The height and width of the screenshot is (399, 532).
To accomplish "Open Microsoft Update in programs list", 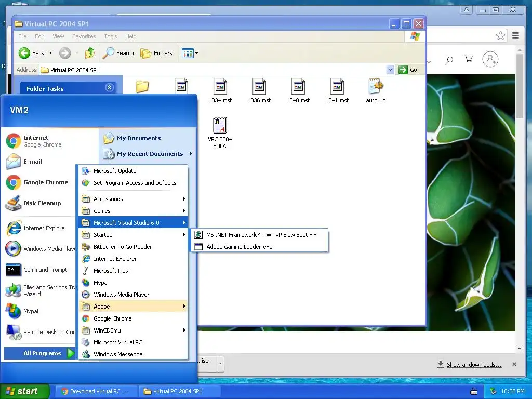I will point(133,171).
